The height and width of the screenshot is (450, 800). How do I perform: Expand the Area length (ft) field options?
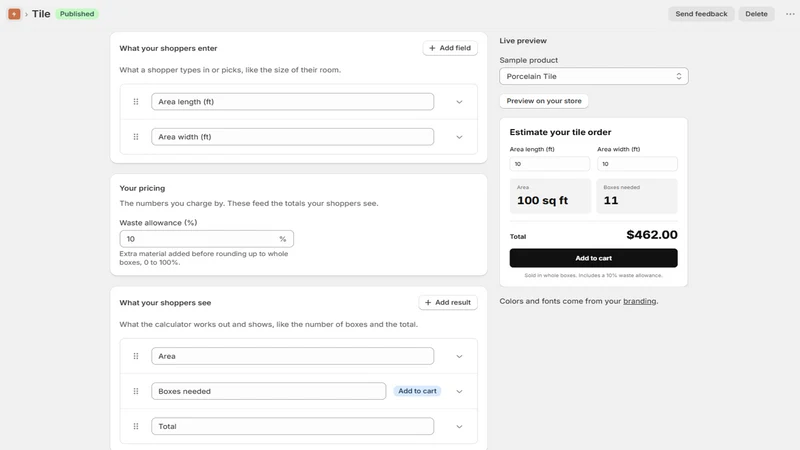pos(459,102)
